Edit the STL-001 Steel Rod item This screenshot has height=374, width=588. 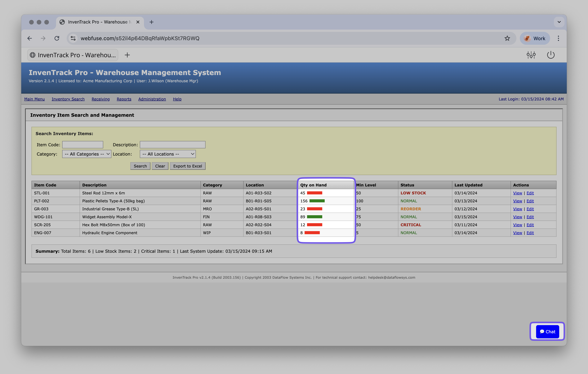coord(530,193)
